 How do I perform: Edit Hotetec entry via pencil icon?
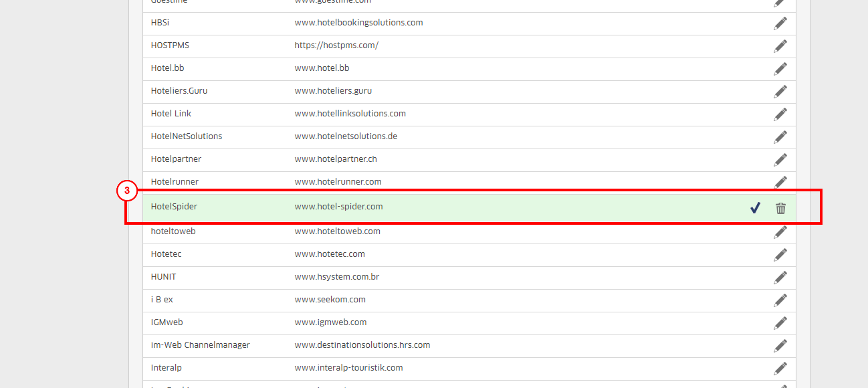[780, 255]
